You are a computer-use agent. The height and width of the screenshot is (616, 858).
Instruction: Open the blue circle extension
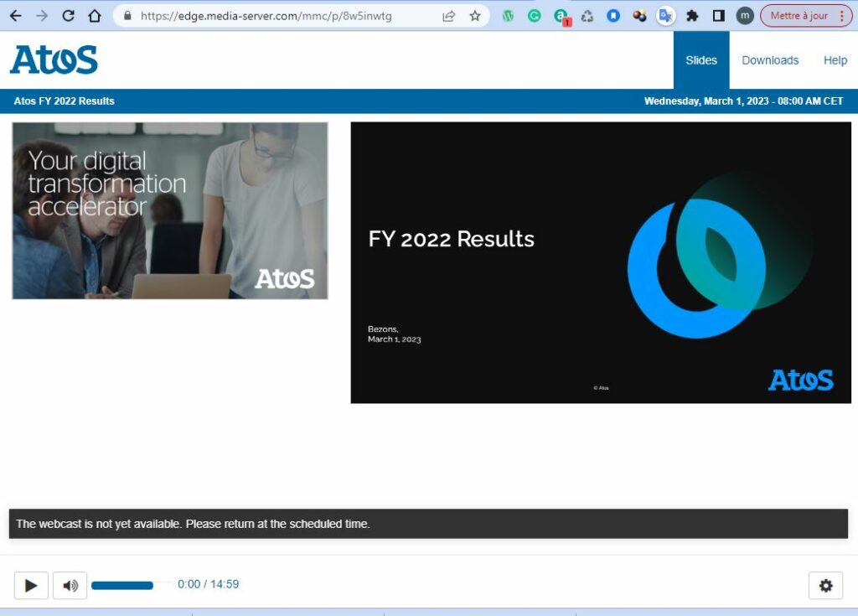click(613, 16)
